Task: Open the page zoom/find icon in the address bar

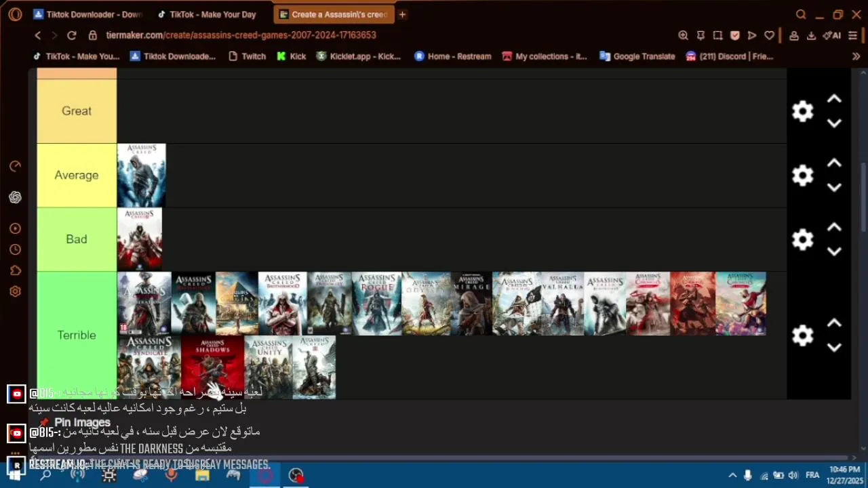Action: (x=683, y=35)
